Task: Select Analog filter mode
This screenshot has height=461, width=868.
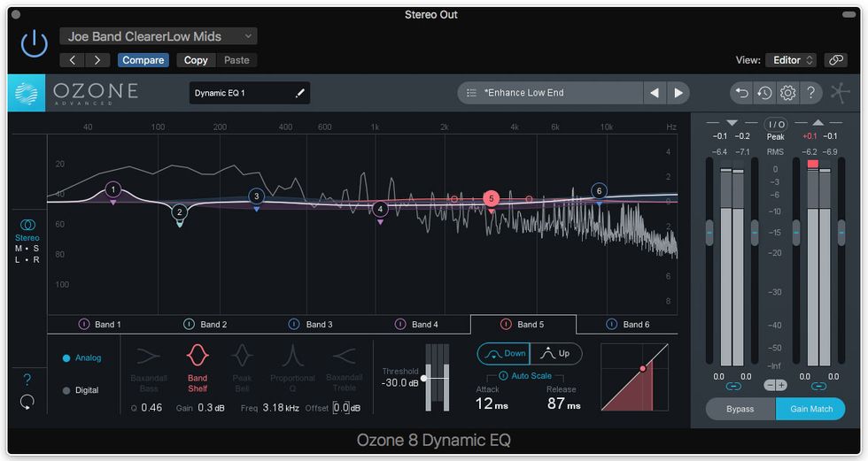Action: point(67,358)
